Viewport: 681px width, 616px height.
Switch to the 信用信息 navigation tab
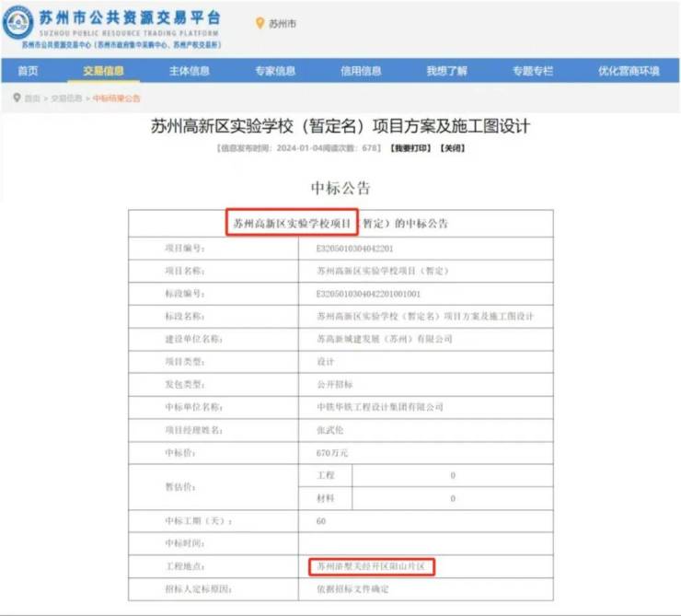point(361,71)
